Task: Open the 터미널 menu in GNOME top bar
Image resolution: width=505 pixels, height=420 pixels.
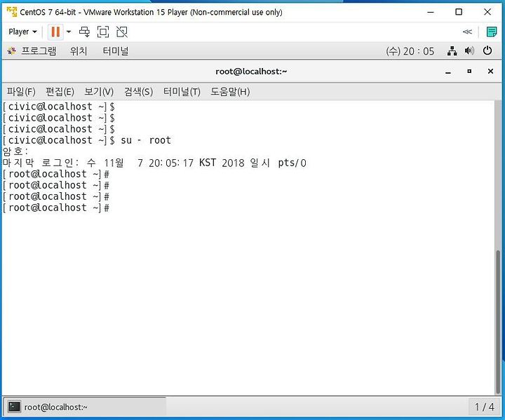Action: (116, 51)
